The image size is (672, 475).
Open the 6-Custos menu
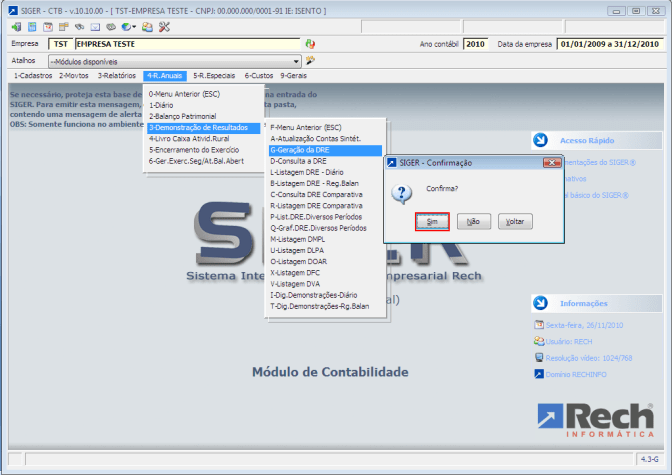tap(259, 75)
